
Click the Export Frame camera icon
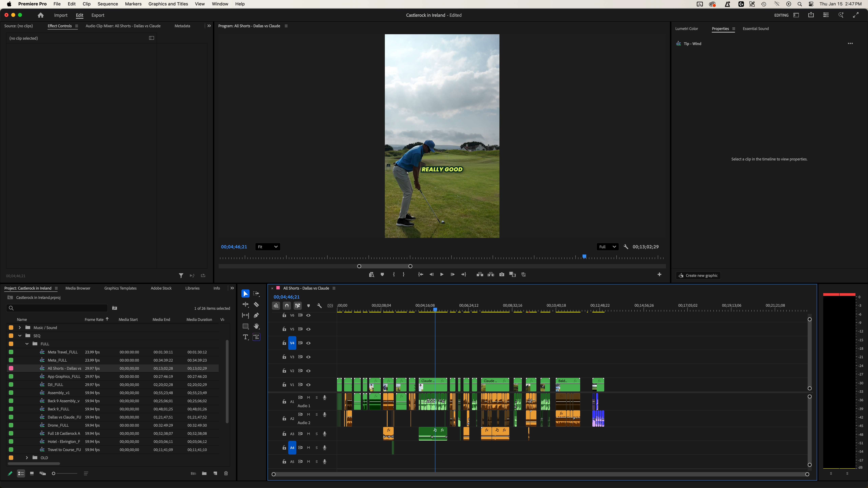[502, 274]
